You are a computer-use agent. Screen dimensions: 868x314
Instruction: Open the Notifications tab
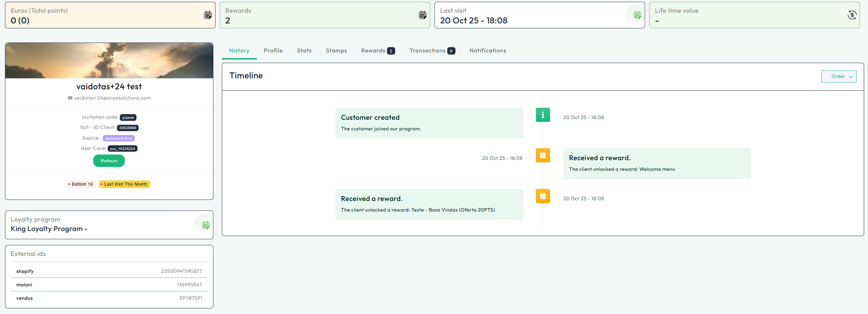point(488,51)
